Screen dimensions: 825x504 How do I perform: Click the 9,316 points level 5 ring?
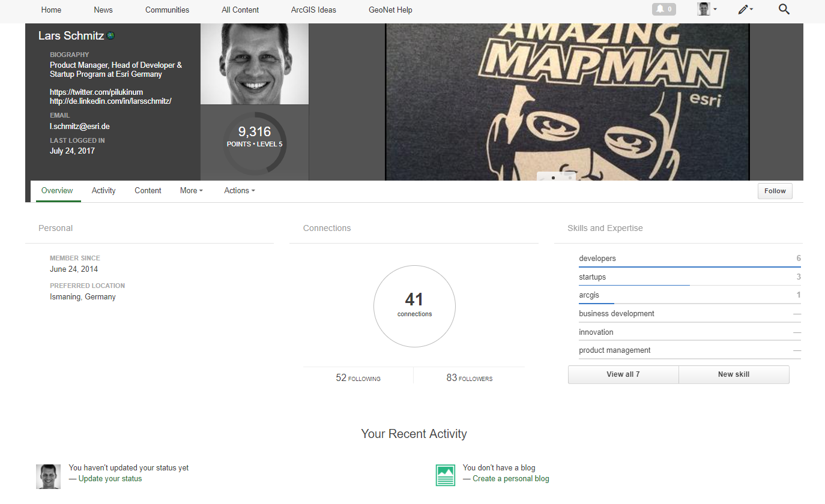(255, 143)
